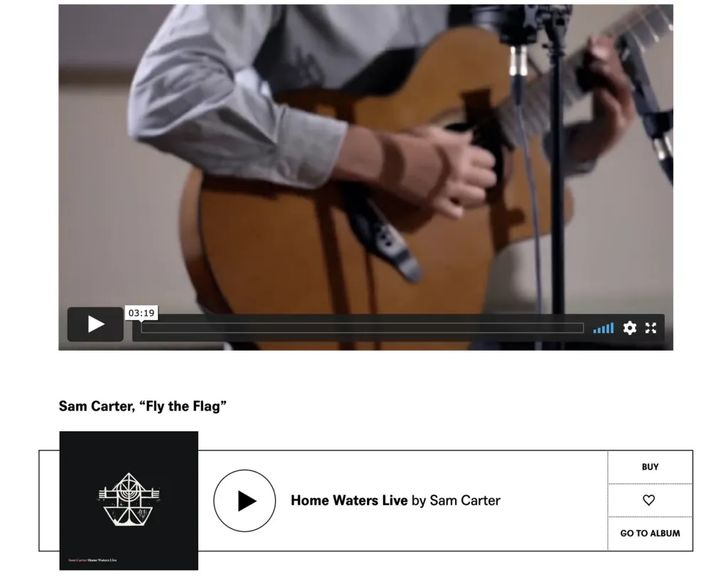Adjust volume using blue bars icon

pos(603,328)
